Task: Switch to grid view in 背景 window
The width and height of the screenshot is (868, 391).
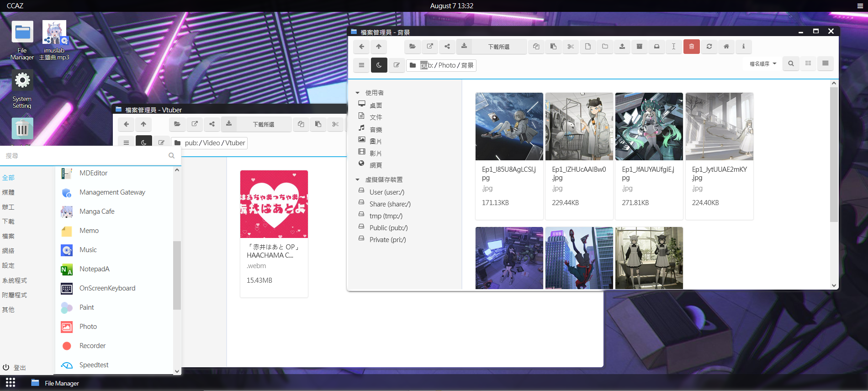Action: click(x=808, y=64)
